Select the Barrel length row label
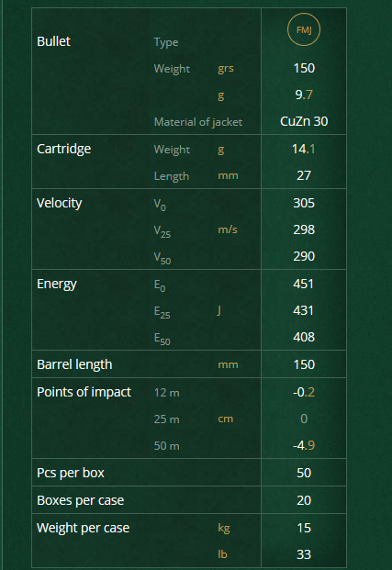Image resolution: width=392 pixels, height=570 pixels. (x=74, y=364)
